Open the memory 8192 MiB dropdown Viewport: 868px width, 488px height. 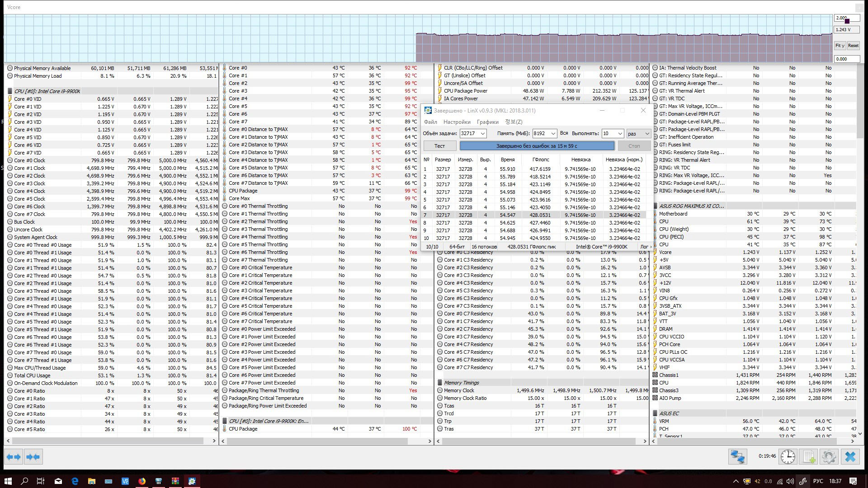pyautogui.click(x=552, y=134)
